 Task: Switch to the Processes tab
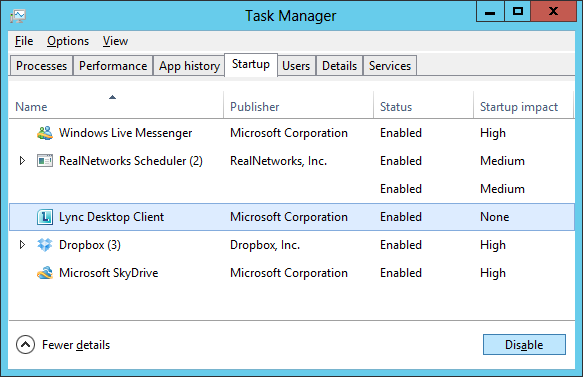[41, 66]
